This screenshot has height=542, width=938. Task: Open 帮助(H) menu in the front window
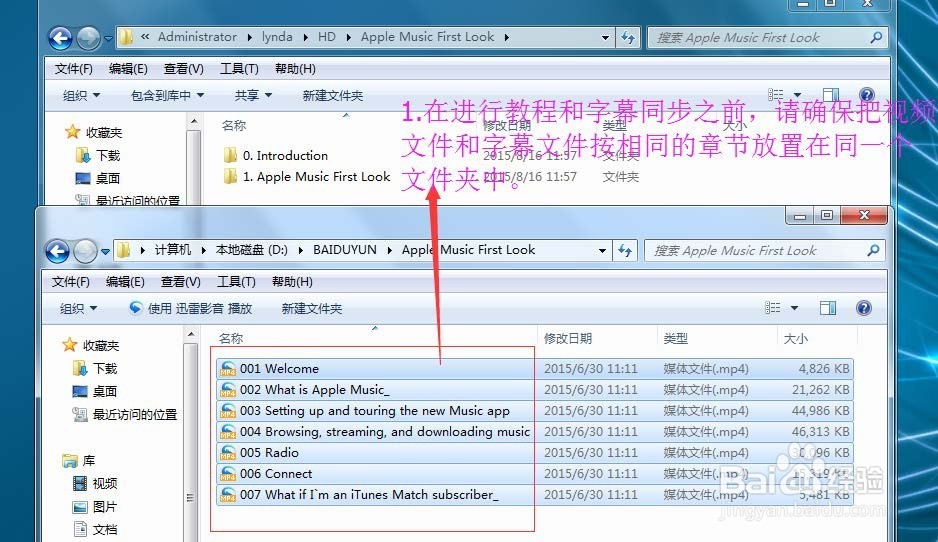coord(293,282)
